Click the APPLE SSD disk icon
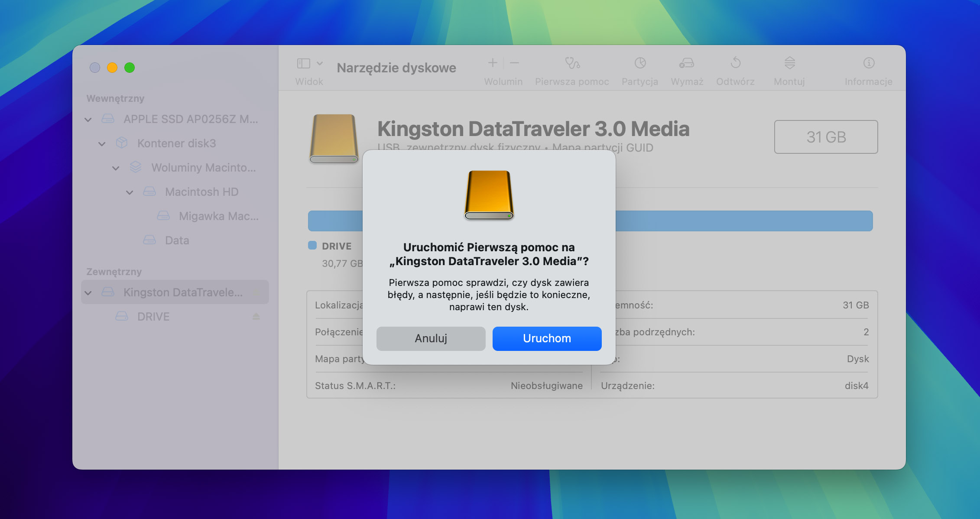 click(108, 119)
